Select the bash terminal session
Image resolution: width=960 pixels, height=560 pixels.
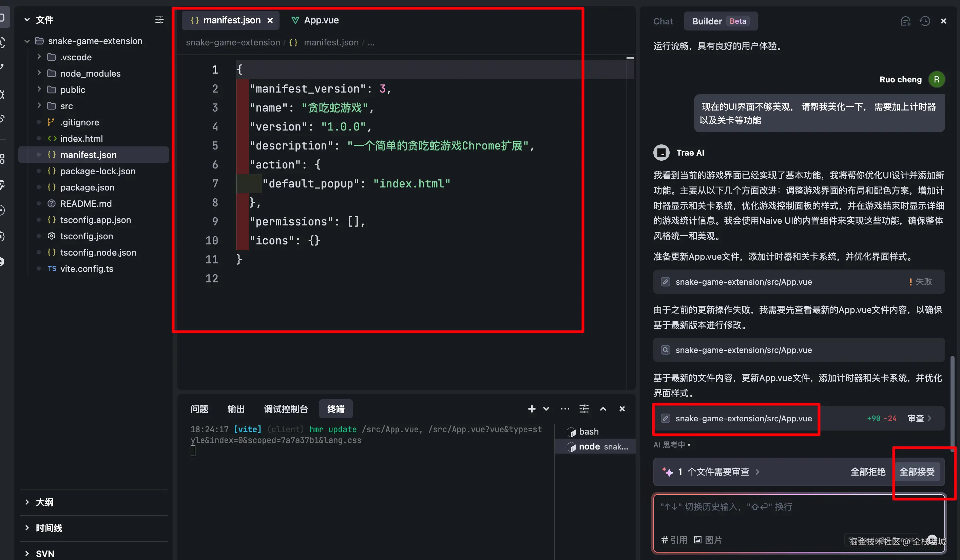coord(588,431)
